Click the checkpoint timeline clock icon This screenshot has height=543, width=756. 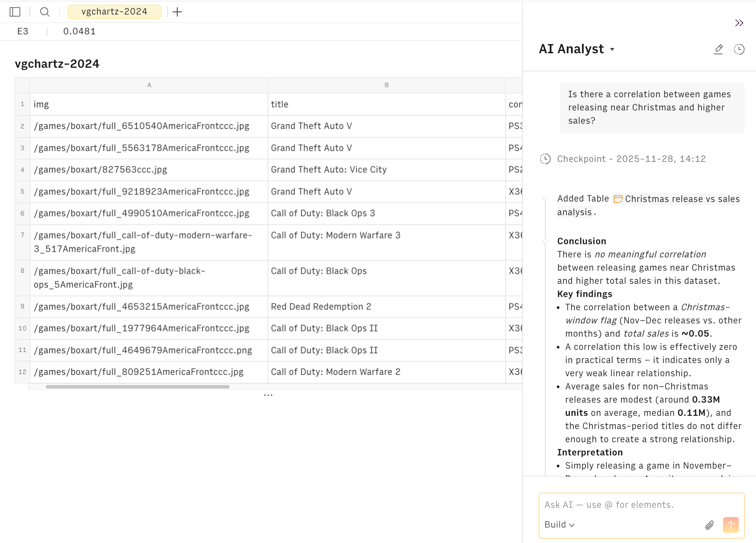pyautogui.click(x=545, y=159)
